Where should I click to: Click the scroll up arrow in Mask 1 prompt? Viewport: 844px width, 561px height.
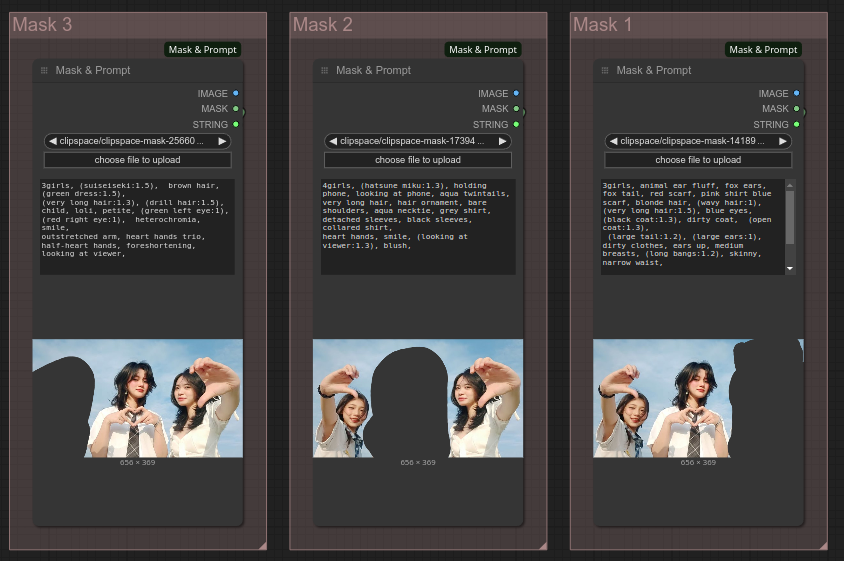[x=790, y=185]
